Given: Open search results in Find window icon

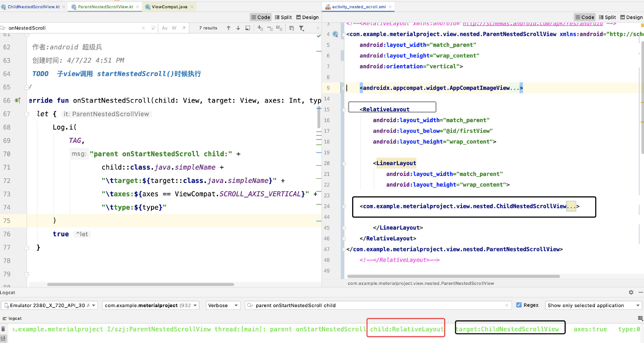Looking at the screenshot, I should 248,28.
